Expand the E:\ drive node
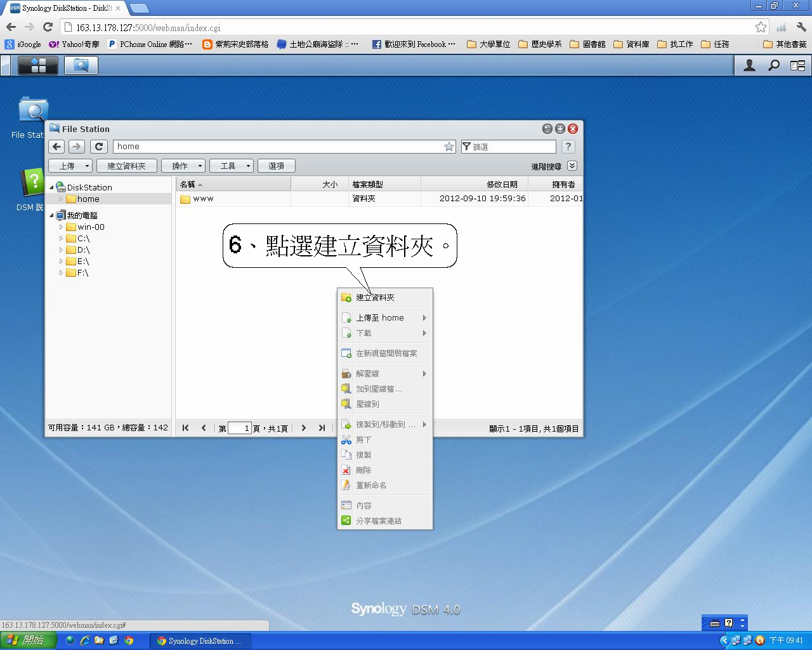Image resolution: width=812 pixels, height=650 pixels. (61, 261)
